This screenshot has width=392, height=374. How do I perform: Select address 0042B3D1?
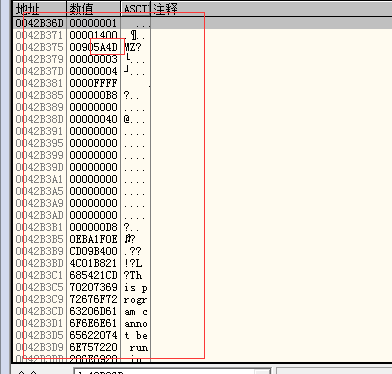39,323
